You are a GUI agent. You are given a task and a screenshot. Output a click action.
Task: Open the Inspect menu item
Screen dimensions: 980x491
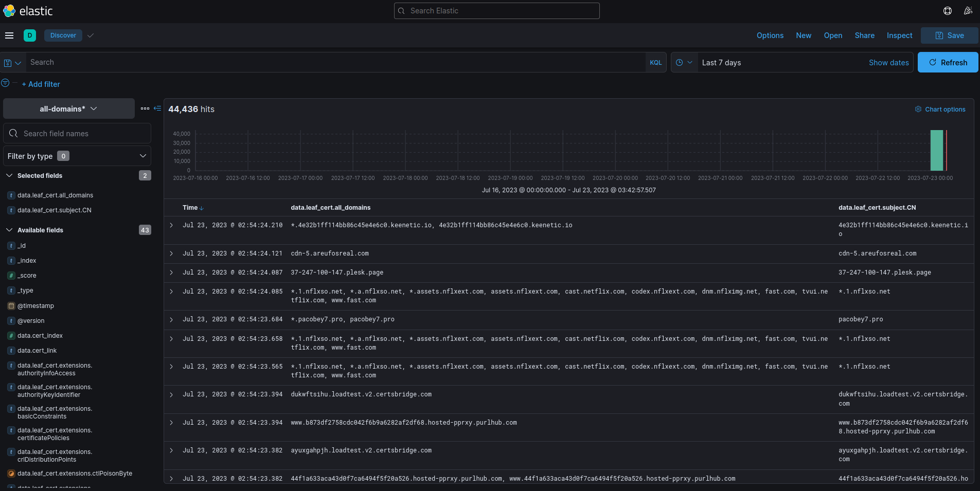click(x=899, y=35)
